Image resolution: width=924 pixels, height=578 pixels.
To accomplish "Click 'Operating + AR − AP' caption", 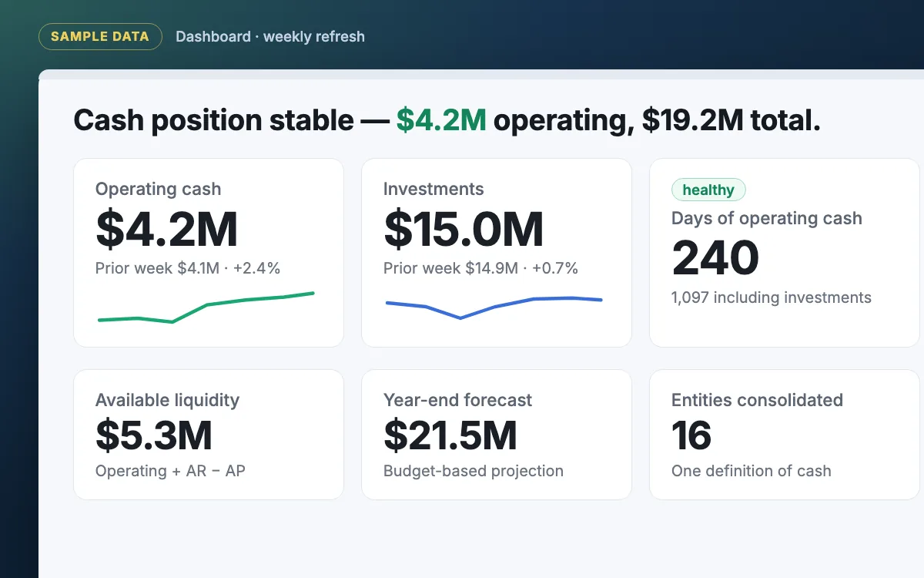I will [170, 470].
